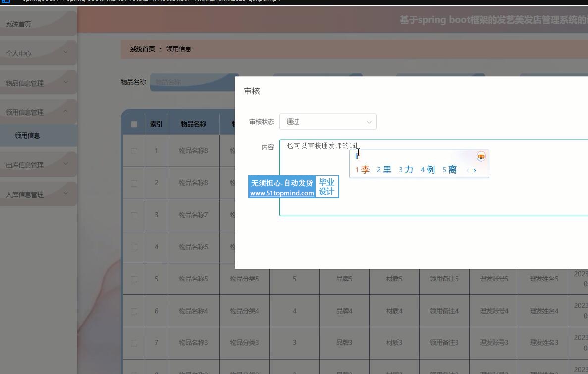Go to next IME candidate page arrow
The width and height of the screenshot is (588, 374).
(475, 170)
